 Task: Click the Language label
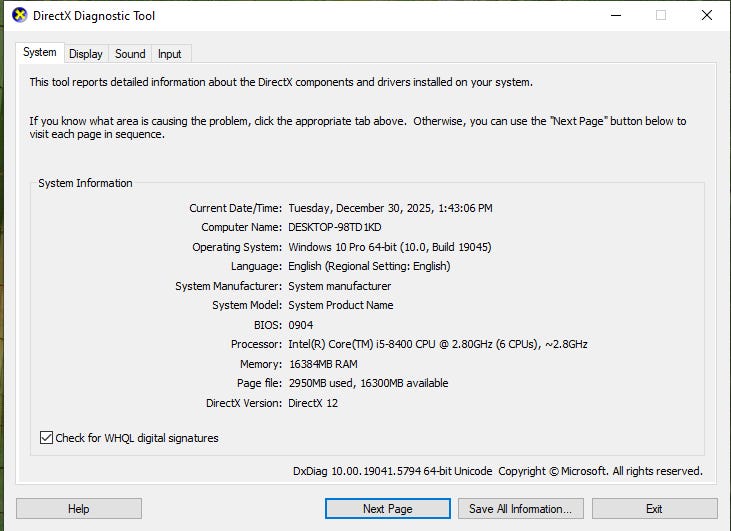(256, 266)
